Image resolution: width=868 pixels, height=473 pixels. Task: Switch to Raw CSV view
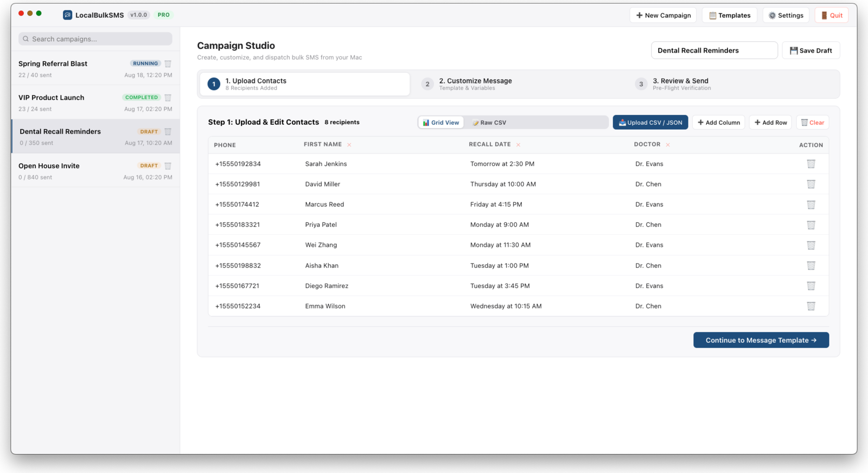pos(489,123)
